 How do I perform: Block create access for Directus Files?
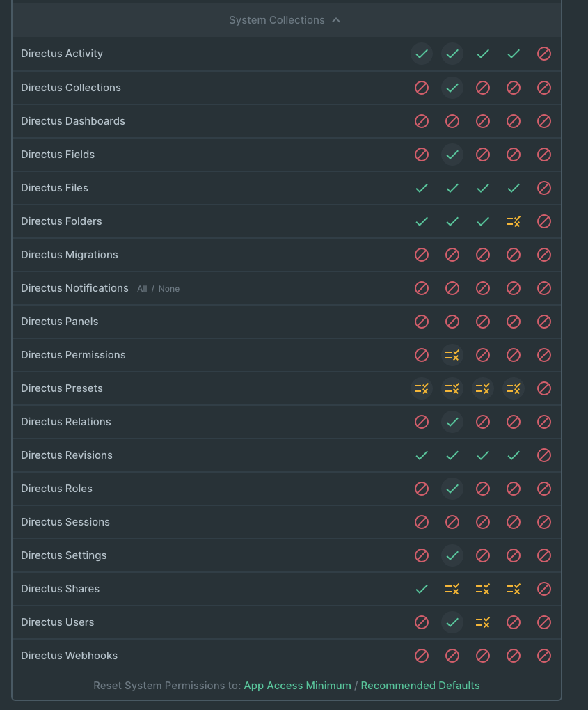[422, 188]
